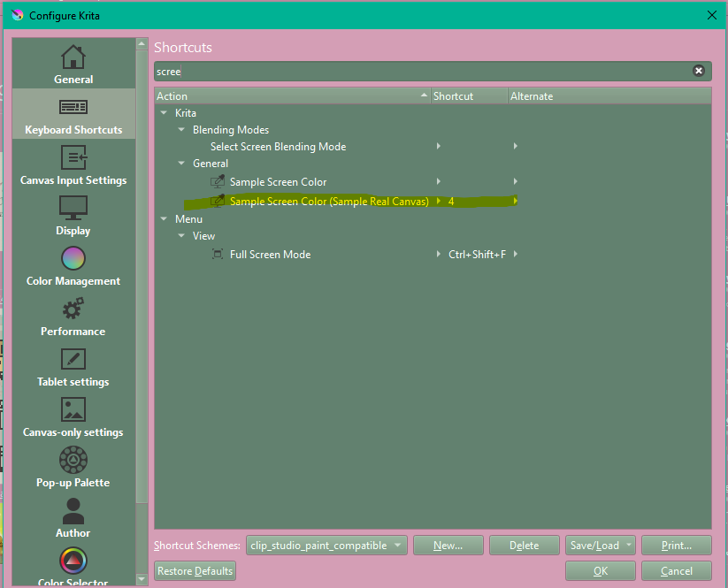The width and height of the screenshot is (728, 588).
Task: Collapse the Menu tree group
Action: (164, 218)
